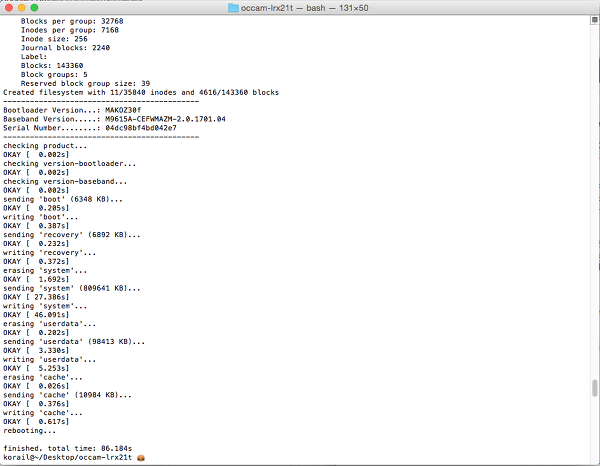600x466 pixels.
Task: Click the 'OKAY [ 5.253s]' line
Action: (x=36, y=368)
